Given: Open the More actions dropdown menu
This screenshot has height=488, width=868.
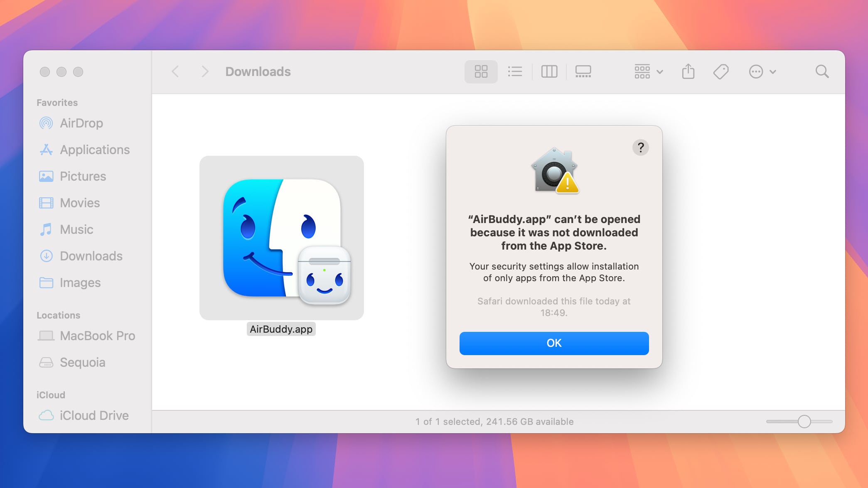Looking at the screenshot, I should point(762,71).
